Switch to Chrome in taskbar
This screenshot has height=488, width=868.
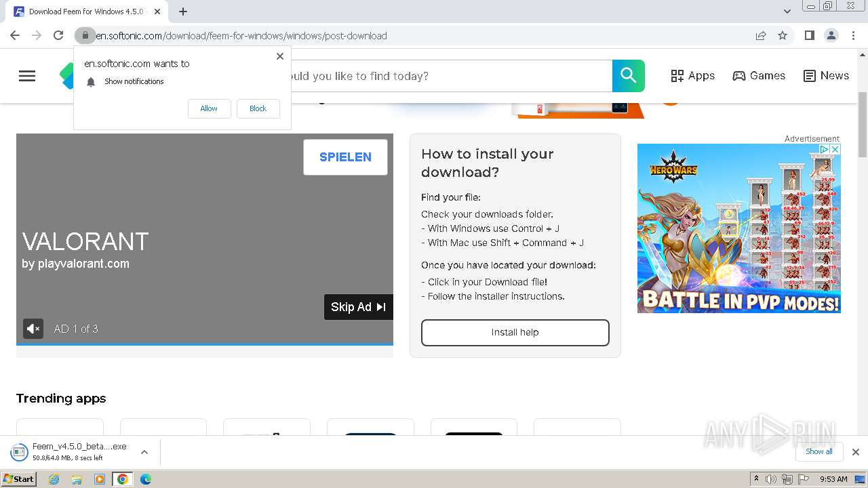(123, 479)
